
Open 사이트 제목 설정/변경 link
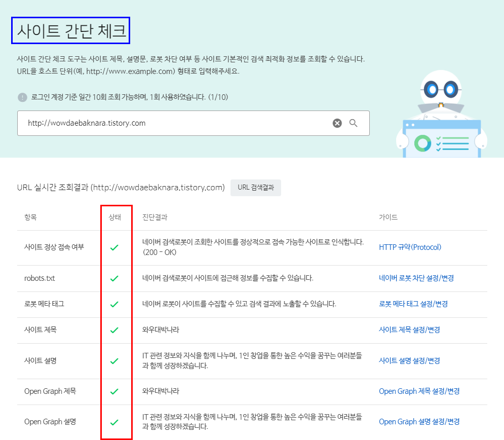pyautogui.click(x=409, y=329)
